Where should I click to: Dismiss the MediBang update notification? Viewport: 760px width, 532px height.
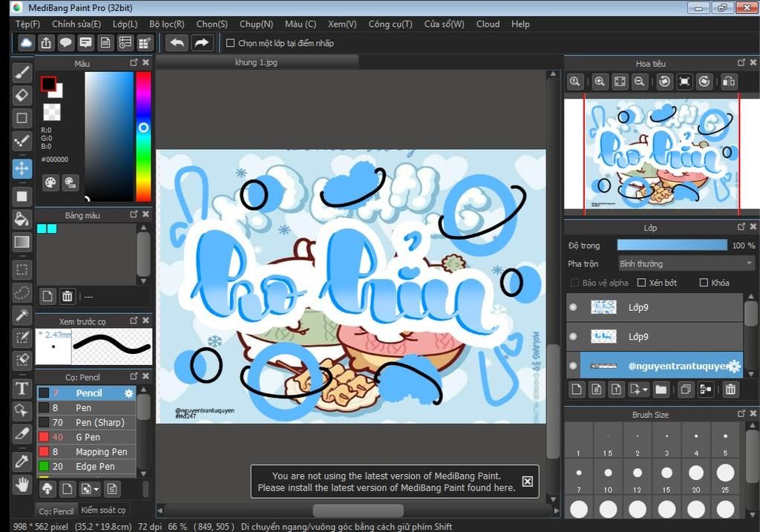tap(528, 481)
